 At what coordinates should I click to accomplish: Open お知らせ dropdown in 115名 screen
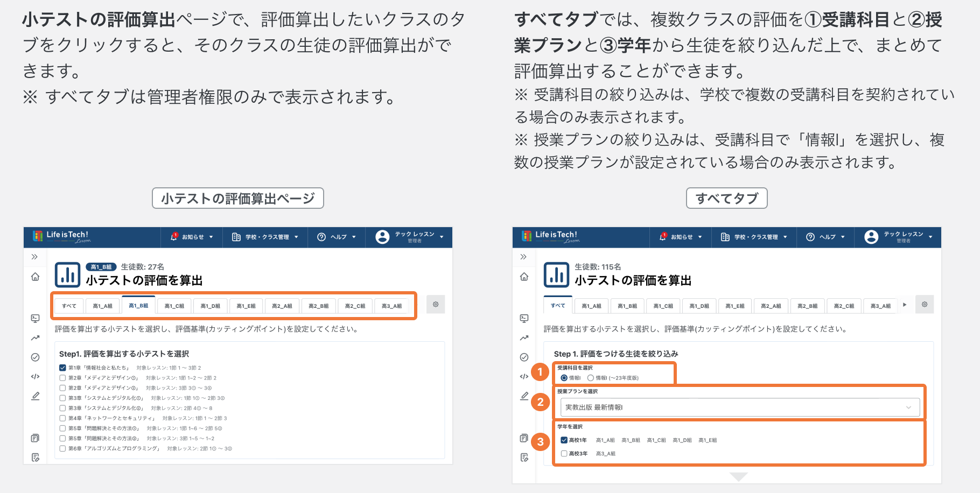click(681, 237)
